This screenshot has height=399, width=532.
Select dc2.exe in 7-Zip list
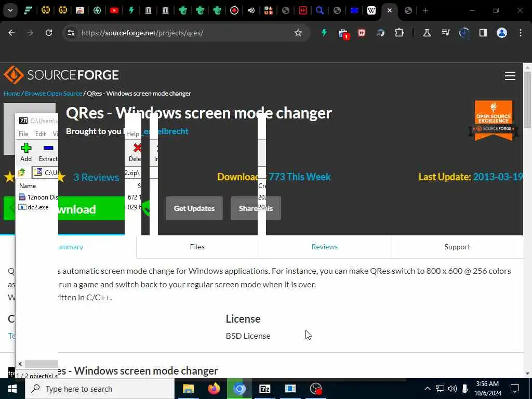[x=33, y=207]
